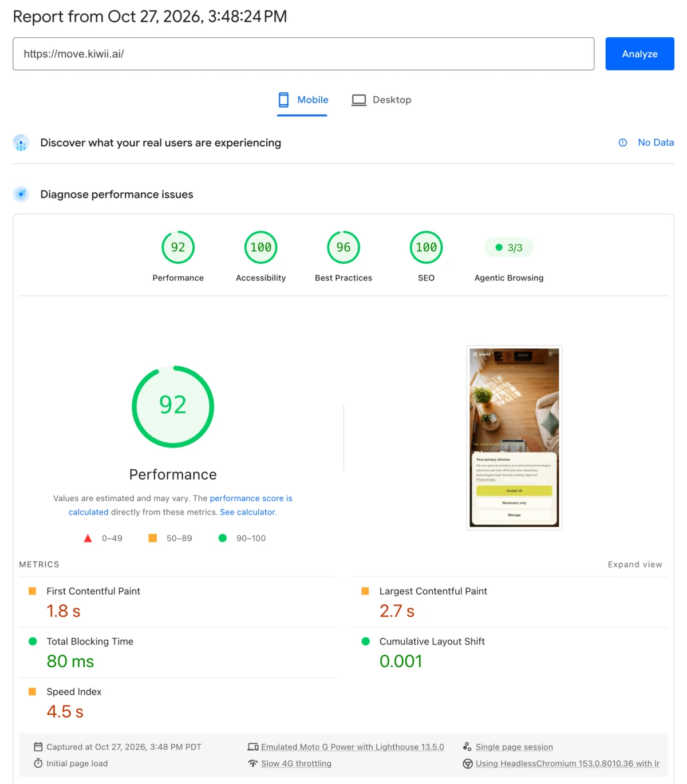687x784 pixels.
Task: Click the mobile phone icon
Action: coord(283,100)
